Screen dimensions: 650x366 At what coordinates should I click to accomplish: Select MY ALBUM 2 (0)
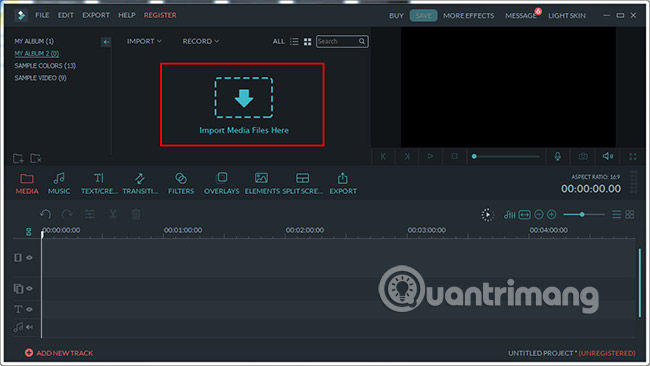(36, 53)
